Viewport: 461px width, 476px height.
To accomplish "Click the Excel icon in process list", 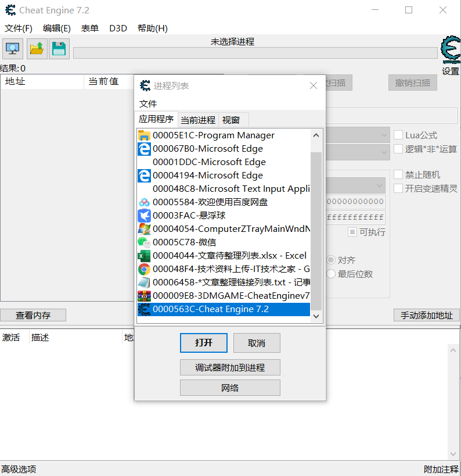I will point(144,256).
